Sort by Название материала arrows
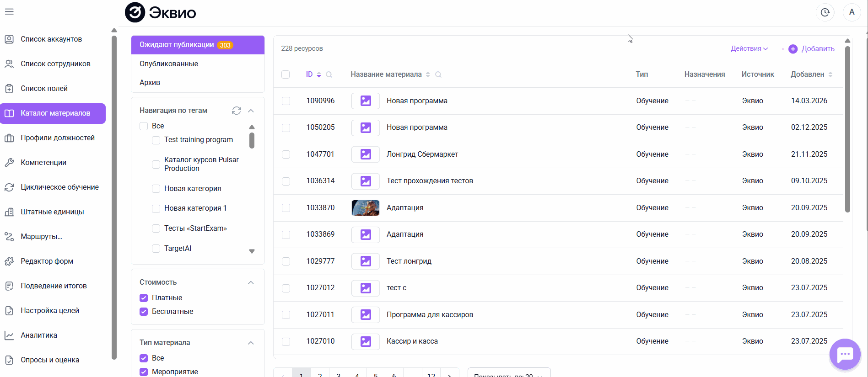 pyautogui.click(x=428, y=74)
